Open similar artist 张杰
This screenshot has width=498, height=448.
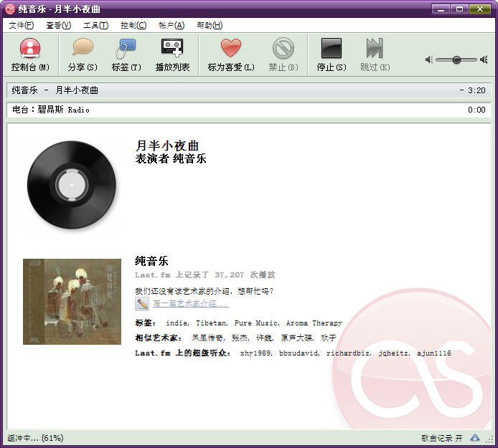[240, 338]
